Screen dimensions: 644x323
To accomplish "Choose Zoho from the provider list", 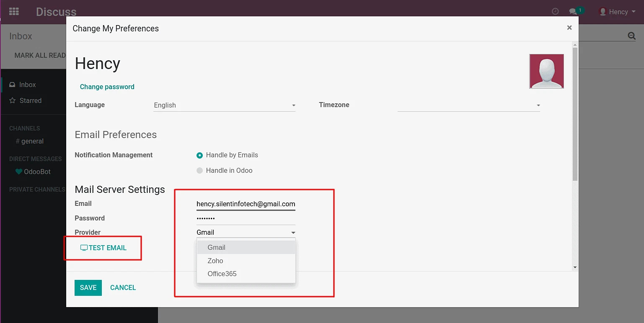I will [215, 261].
